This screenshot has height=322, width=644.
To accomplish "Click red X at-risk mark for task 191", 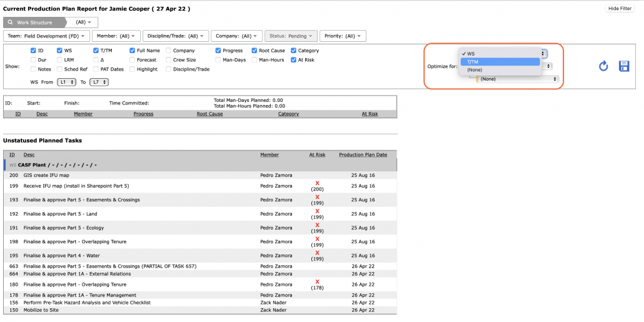I will [x=317, y=224].
